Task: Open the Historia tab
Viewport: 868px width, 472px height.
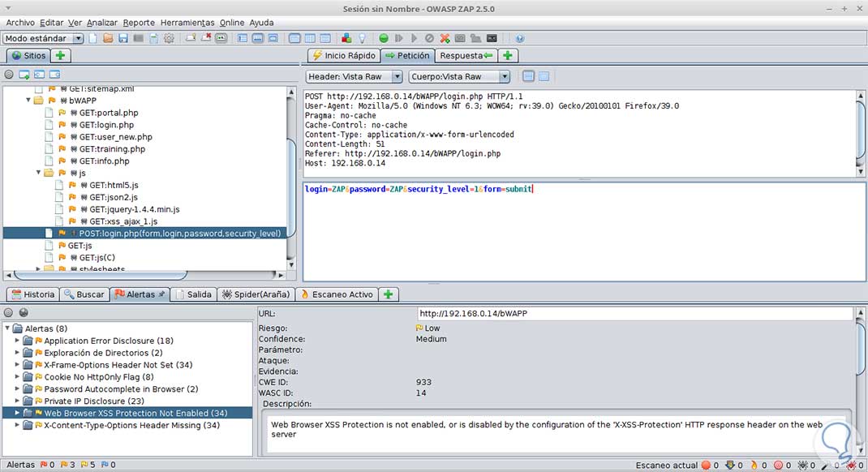Action: 32,294
